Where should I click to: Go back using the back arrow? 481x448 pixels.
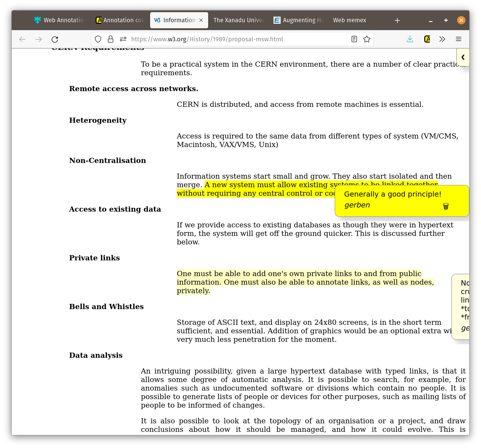(x=22, y=39)
